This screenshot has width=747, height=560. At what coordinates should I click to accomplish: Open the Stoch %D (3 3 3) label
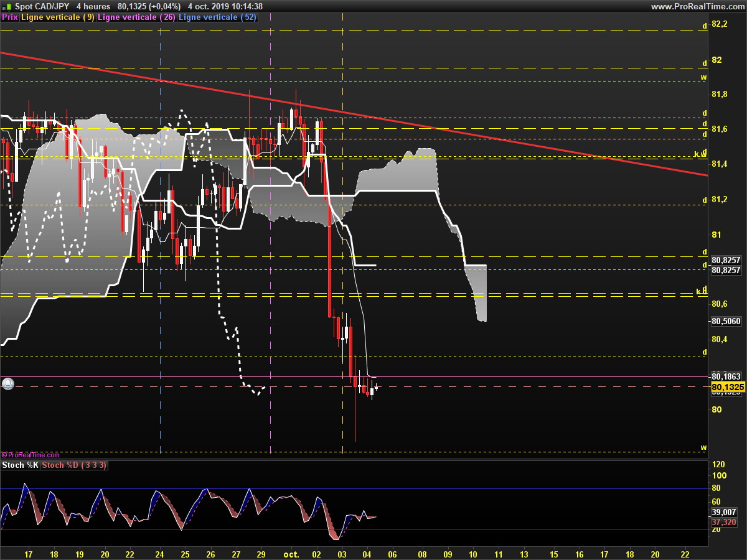point(74,465)
